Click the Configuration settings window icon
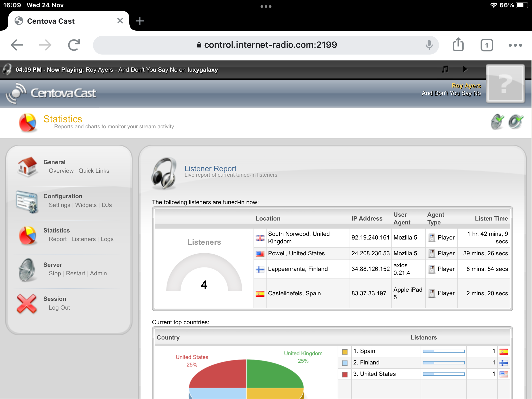 [x=27, y=202]
